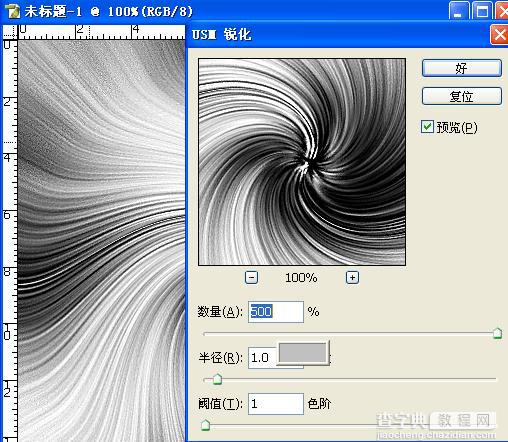
Task: Click the 阈值(T) threshold input field
Action: point(276,404)
